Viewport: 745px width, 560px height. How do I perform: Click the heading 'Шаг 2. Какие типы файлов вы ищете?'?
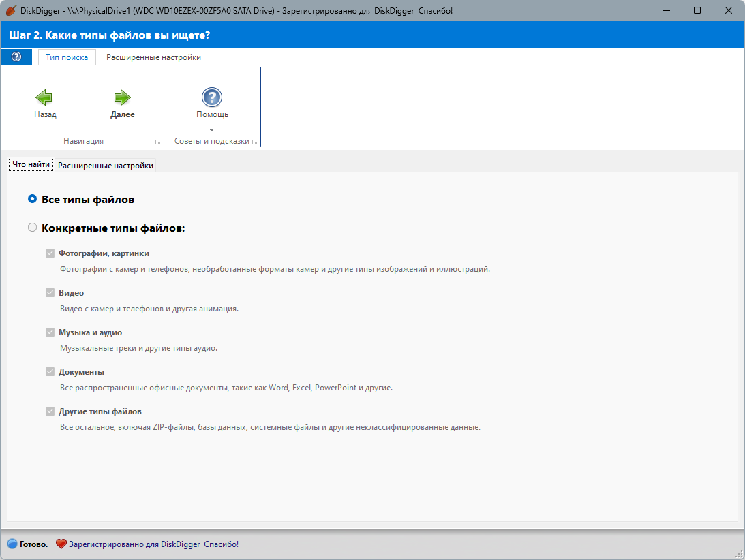110,35
